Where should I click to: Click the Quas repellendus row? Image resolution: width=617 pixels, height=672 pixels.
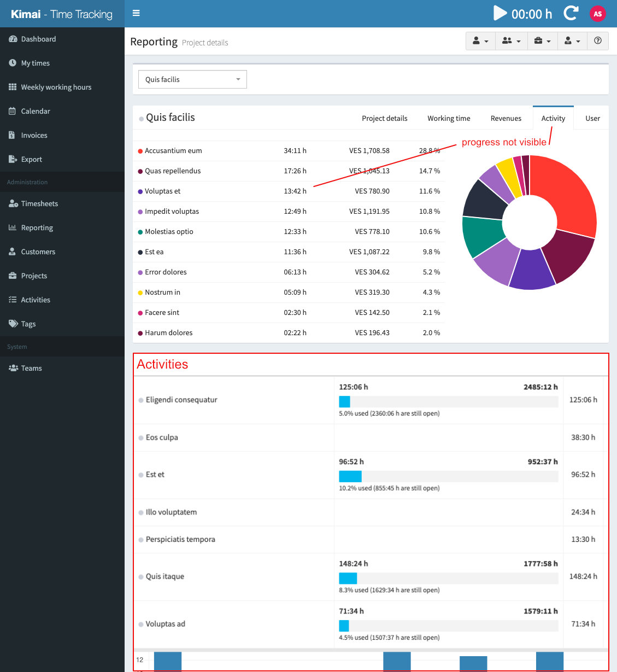click(289, 171)
